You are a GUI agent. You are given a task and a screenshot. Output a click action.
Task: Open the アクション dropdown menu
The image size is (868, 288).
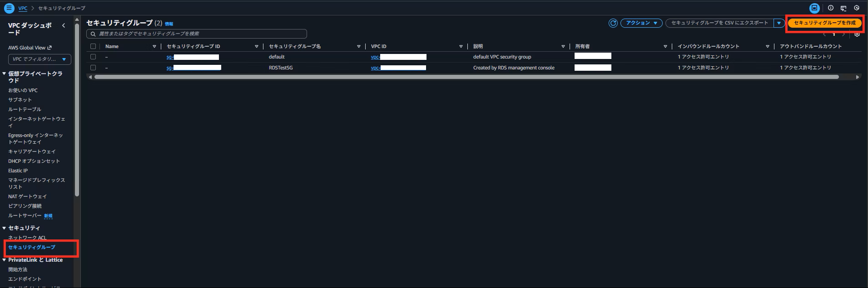[641, 23]
